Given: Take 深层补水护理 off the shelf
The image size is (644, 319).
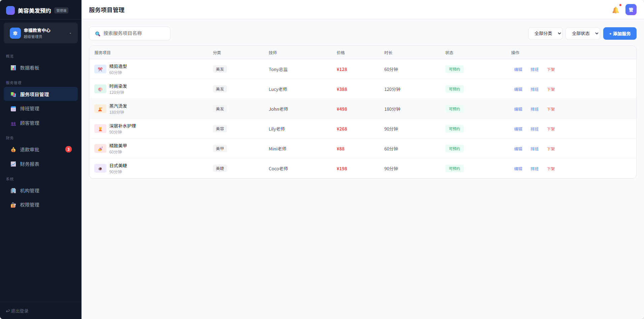Looking at the screenshot, I should [551, 129].
